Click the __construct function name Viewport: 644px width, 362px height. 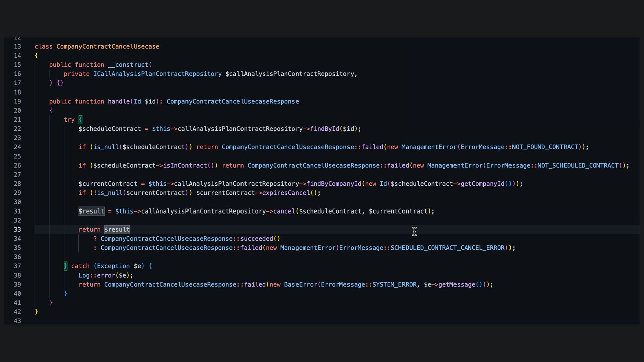point(128,65)
